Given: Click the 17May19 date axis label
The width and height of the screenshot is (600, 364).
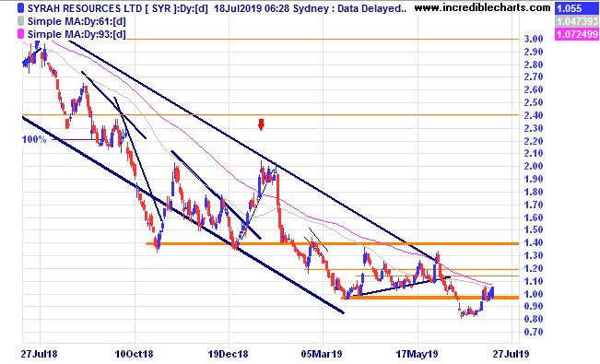Looking at the screenshot, I should click(x=417, y=354).
